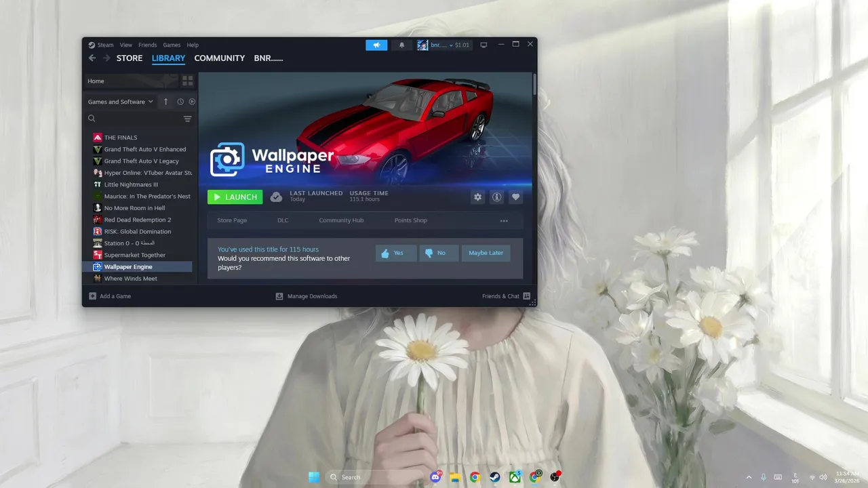This screenshot has width=868, height=488.
Task: Click the Manage Downloads icon
Action: pyautogui.click(x=279, y=296)
